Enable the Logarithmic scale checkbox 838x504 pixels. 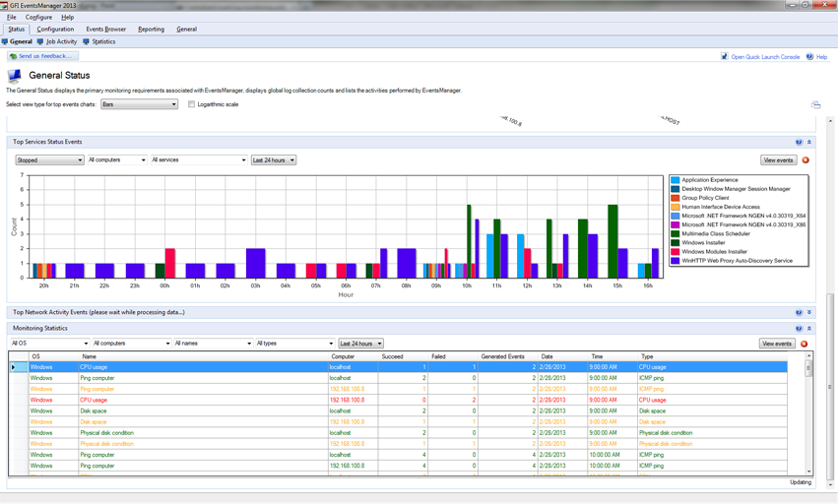point(191,104)
